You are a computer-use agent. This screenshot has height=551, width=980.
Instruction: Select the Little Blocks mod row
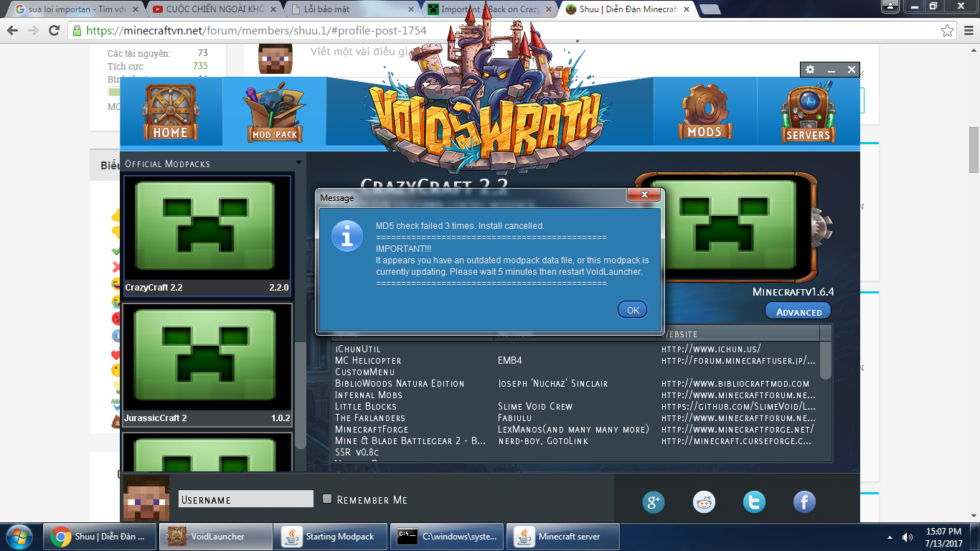tap(577, 406)
